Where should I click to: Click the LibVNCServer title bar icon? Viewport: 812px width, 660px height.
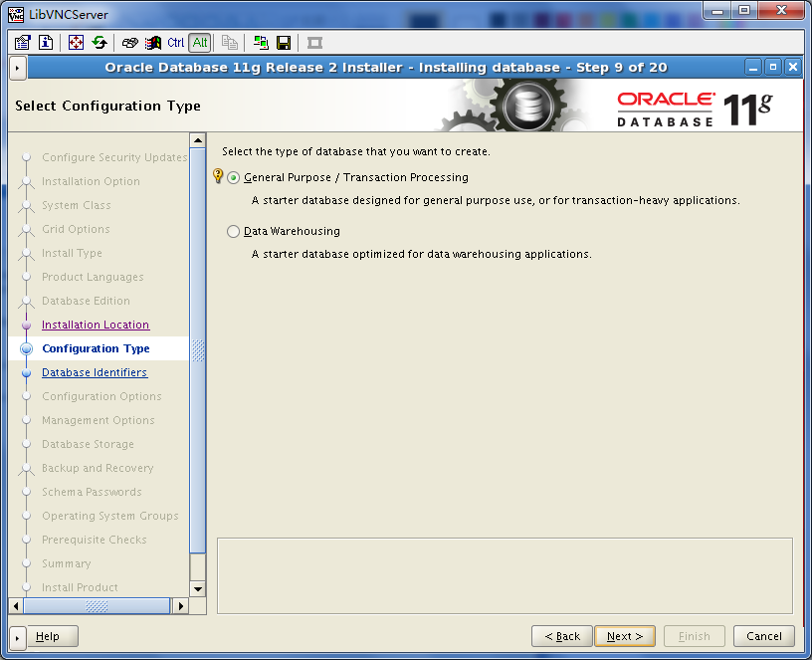(16, 14)
